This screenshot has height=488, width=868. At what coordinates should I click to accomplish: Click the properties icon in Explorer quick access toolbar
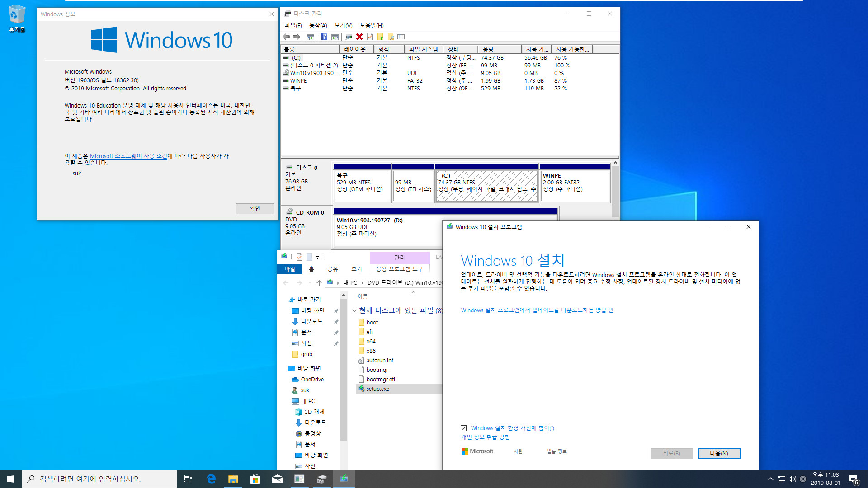pyautogui.click(x=299, y=257)
